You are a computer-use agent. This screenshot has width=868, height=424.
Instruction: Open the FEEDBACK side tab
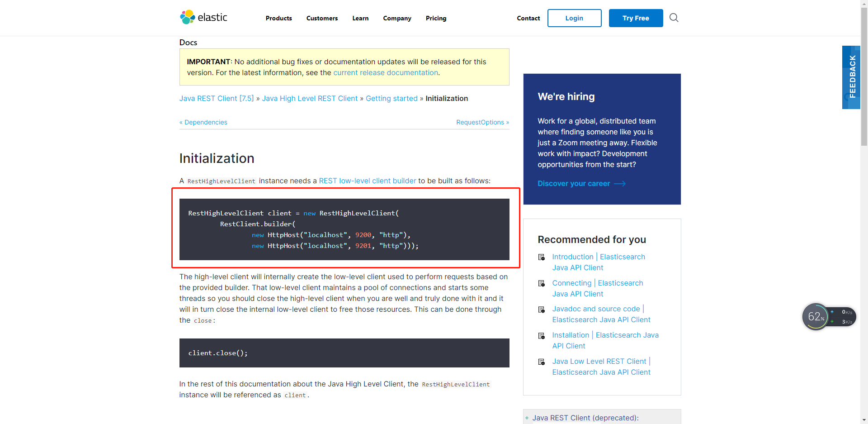click(851, 77)
